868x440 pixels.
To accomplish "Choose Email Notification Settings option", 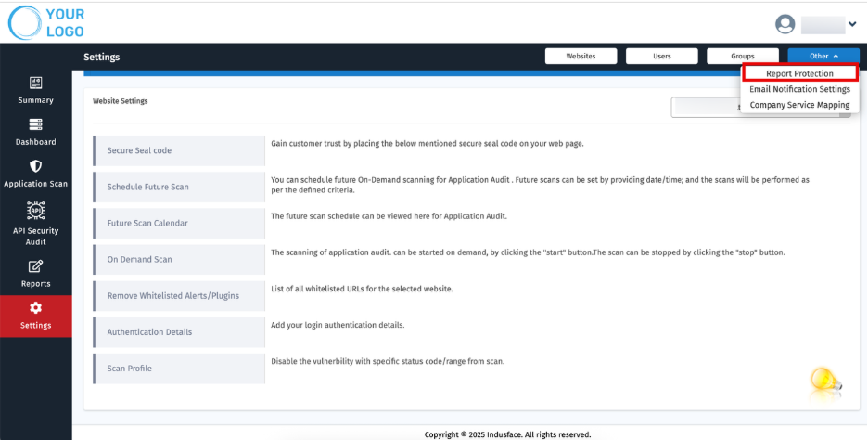I will pyautogui.click(x=799, y=89).
